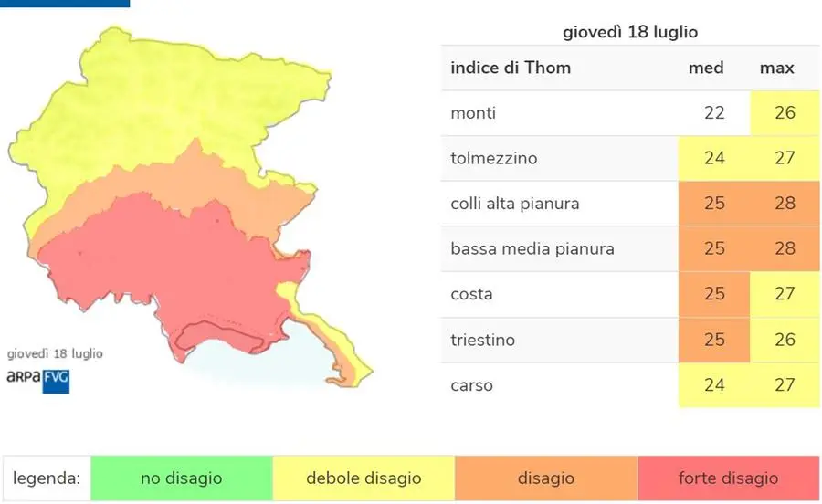Click the 'max' column header
Viewport: 822px width, 504px height.
pyautogui.click(x=777, y=68)
